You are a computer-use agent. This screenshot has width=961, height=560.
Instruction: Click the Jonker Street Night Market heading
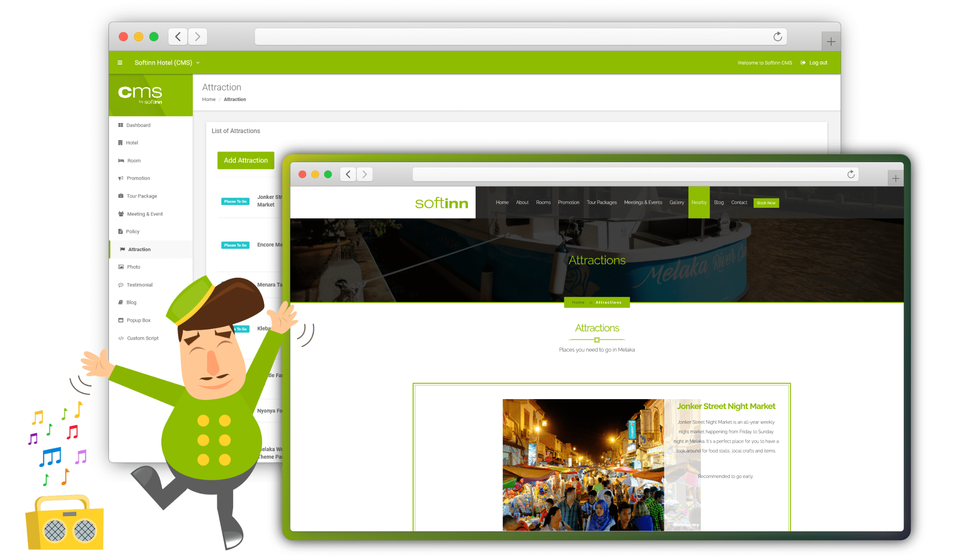(726, 406)
